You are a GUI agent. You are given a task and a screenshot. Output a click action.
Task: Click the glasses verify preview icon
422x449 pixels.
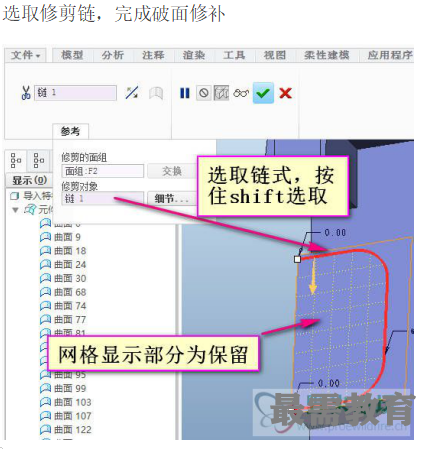point(241,93)
